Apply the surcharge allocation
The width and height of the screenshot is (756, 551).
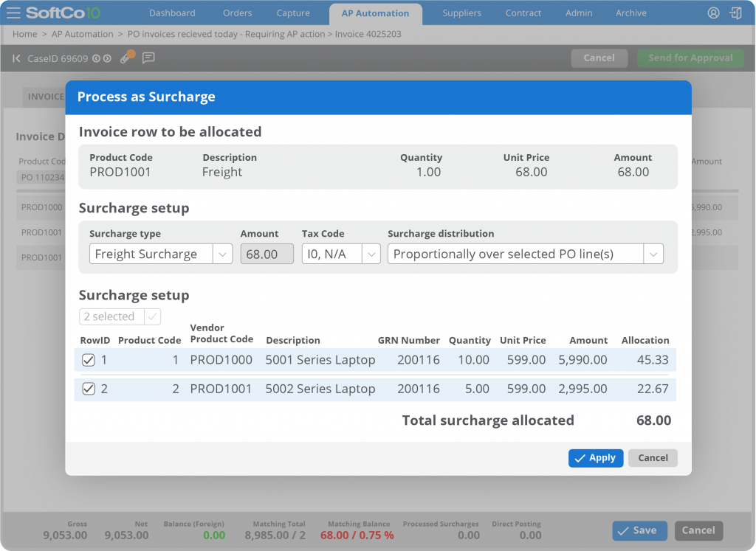tap(596, 458)
